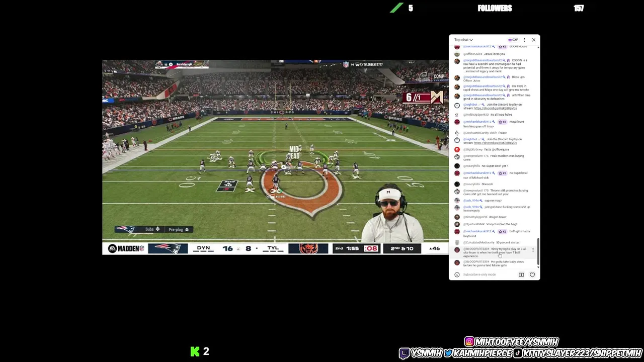
Task: Click the TikTok icon in stream overlay
Action: [x=517, y=353]
